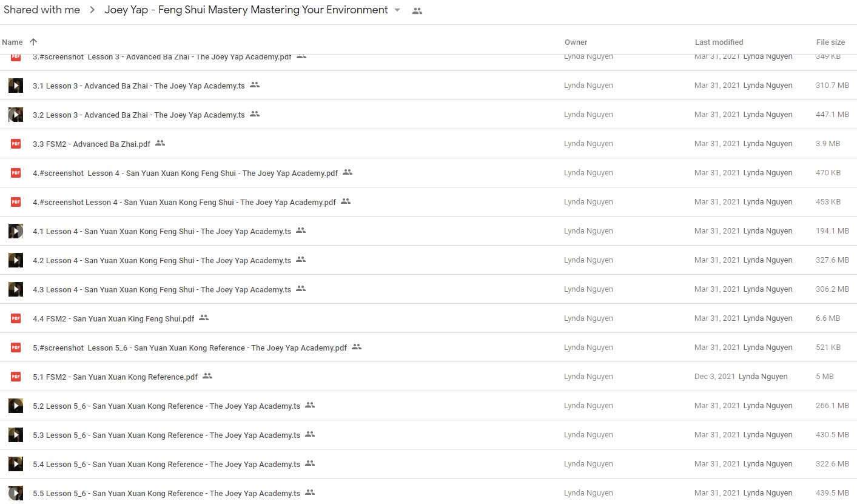Select file 4.1 Lesson 4 - San Yuan Xuan Kong
Screen dimensions: 857x504
click(x=162, y=232)
